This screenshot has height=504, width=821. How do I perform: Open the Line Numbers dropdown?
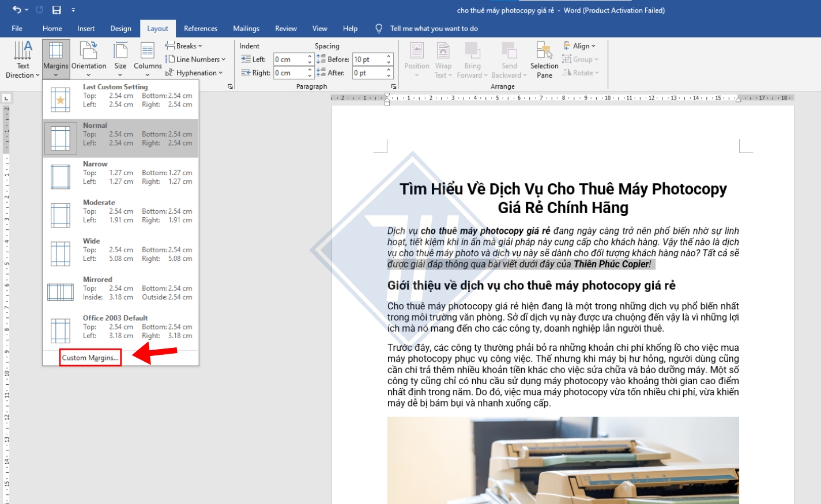196,59
